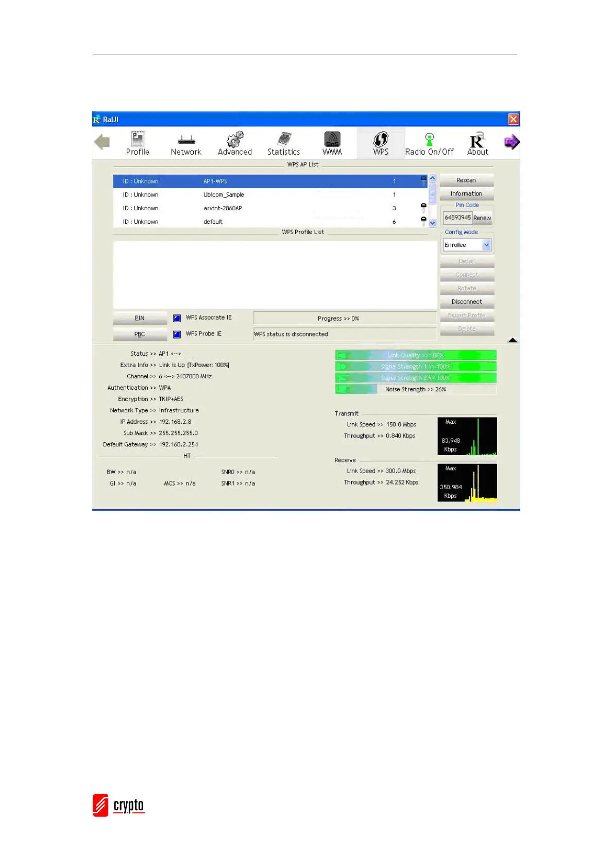This screenshot has width=613, height=868.
Task: Click the Network Type value Infrastructure
Action: 179,410
